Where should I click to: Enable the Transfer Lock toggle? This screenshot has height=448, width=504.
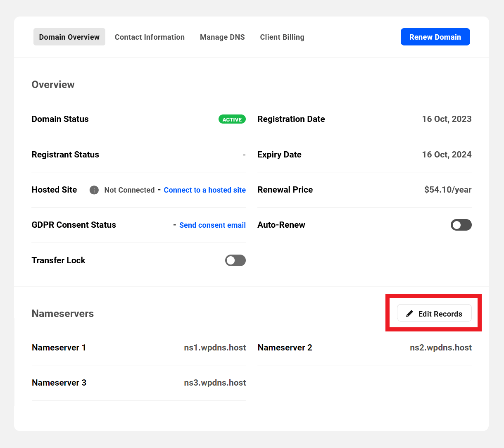pyautogui.click(x=235, y=260)
